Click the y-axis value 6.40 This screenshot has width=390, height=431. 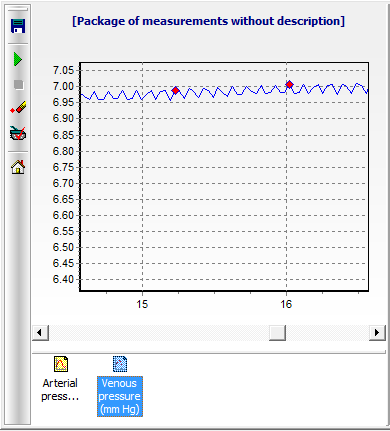pos(63,279)
